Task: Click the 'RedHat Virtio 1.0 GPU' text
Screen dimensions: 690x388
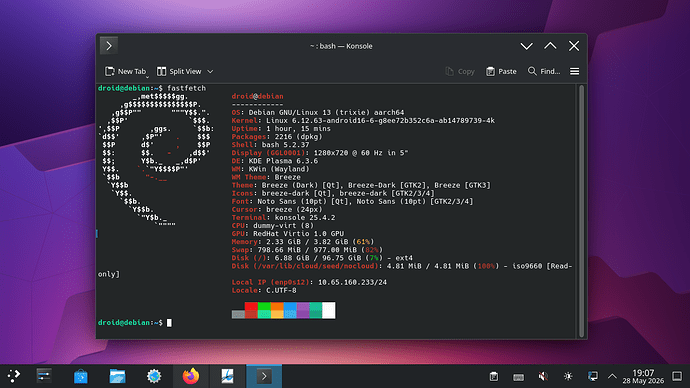Action: [x=298, y=234]
